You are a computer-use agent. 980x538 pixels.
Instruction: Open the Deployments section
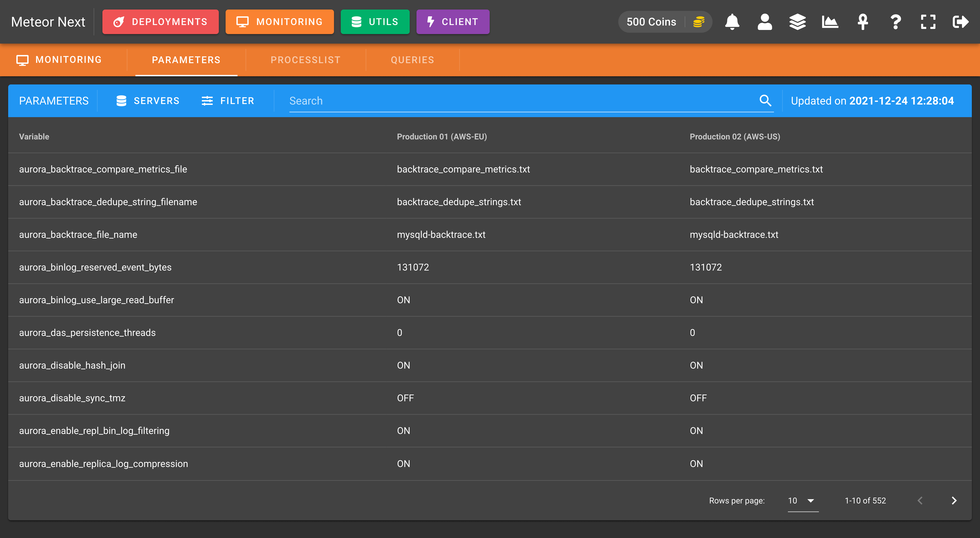161,22
